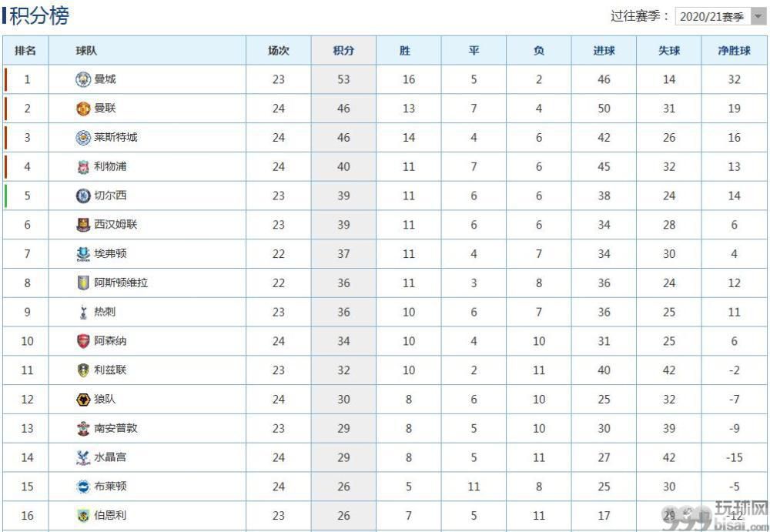Click the Crystal Palace club crest icon
Screen dimensions: 770x532
(x=83, y=457)
